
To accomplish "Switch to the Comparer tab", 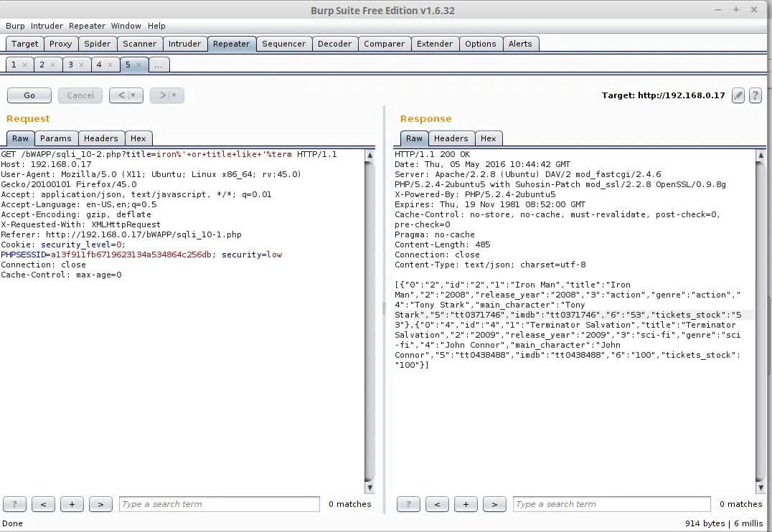I will [384, 44].
